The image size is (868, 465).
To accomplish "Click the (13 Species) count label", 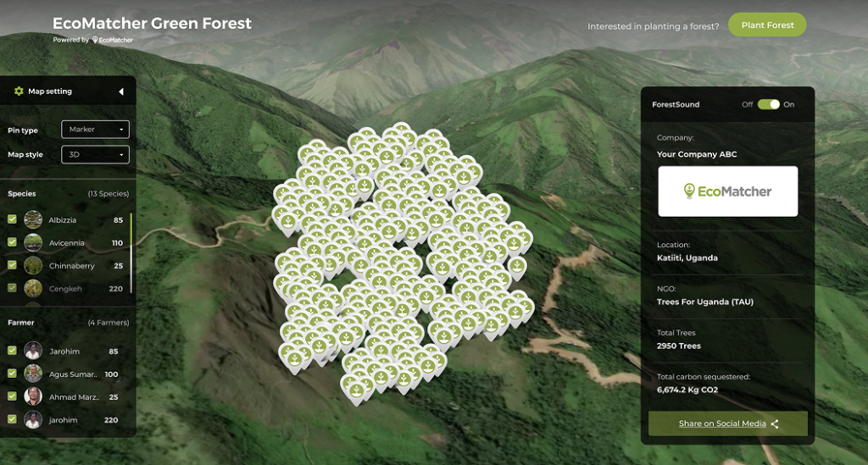I will click(108, 193).
